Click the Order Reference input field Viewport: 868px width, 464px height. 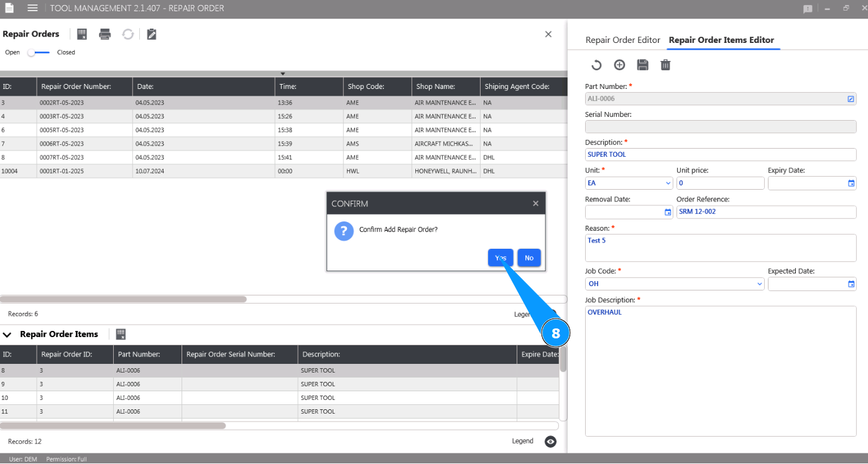tap(766, 212)
